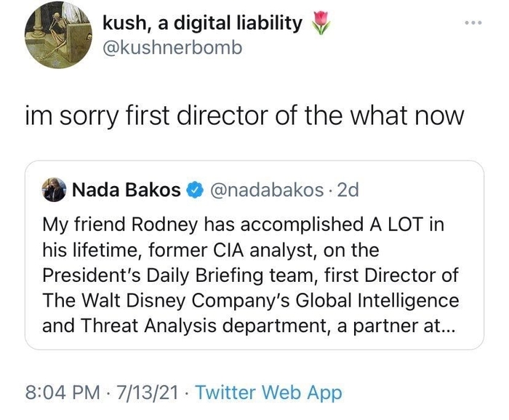Click the "Twitter Web App" source link
This screenshot has height=420, width=509.
[268, 393]
